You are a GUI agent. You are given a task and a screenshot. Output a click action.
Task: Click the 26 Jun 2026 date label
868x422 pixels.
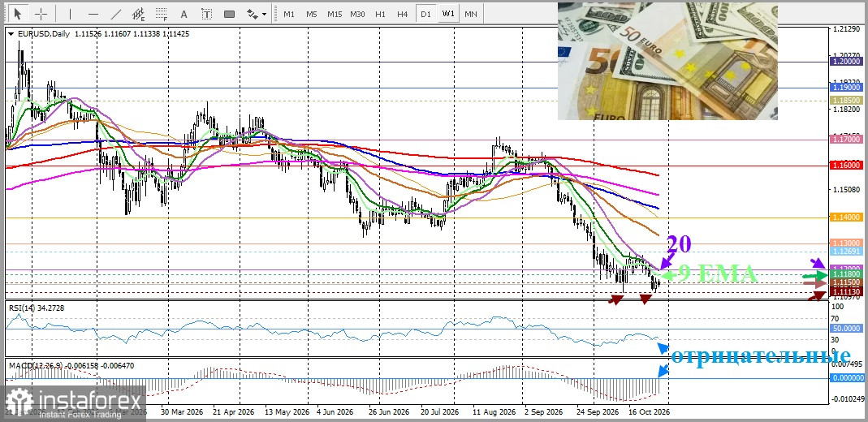(387, 412)
